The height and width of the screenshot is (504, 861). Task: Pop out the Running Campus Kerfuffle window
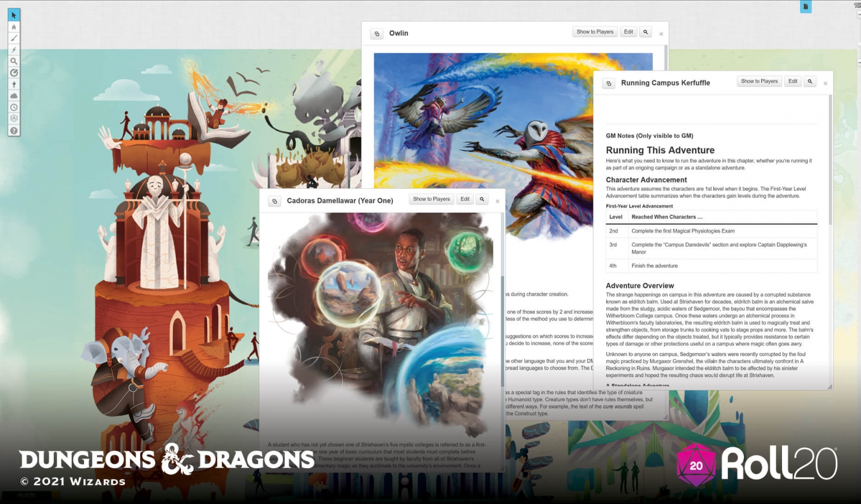click(609, 83)
